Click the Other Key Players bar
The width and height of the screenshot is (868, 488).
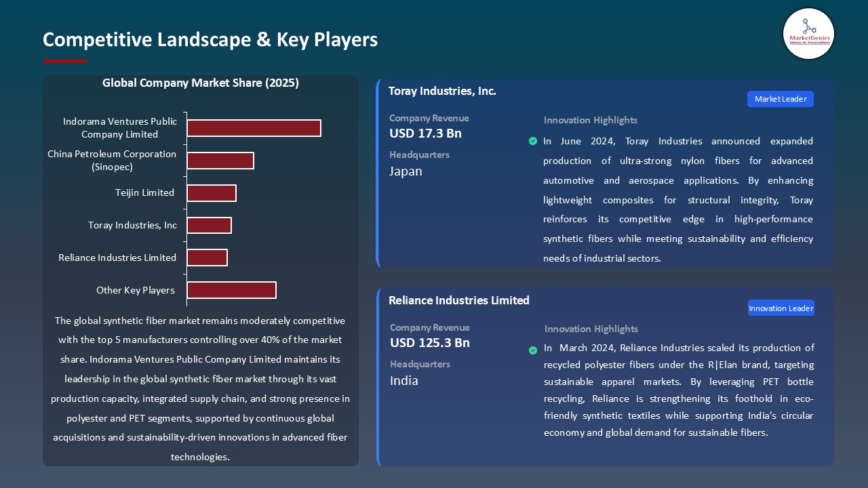pos(231,290)
